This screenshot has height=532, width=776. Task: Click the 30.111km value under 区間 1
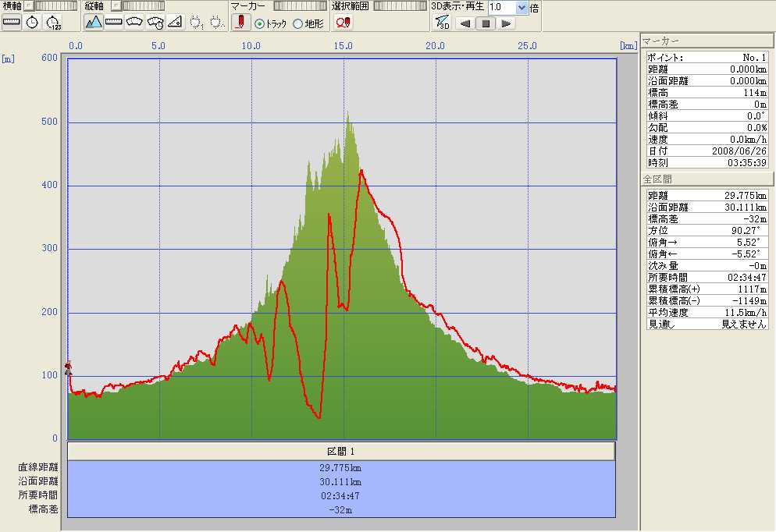pos(340,481)
